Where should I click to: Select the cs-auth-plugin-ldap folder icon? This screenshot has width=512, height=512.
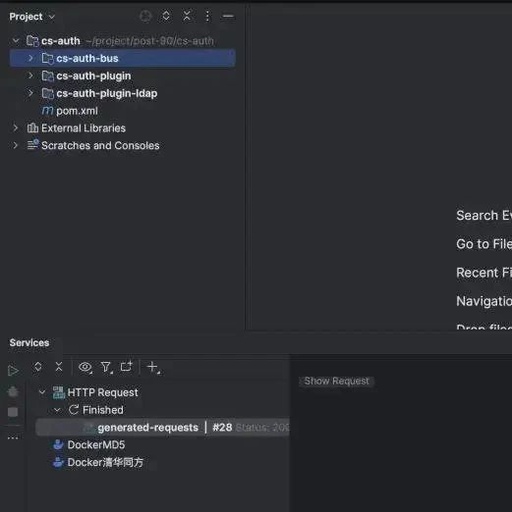pyautogui.click(x=47, y=93)
